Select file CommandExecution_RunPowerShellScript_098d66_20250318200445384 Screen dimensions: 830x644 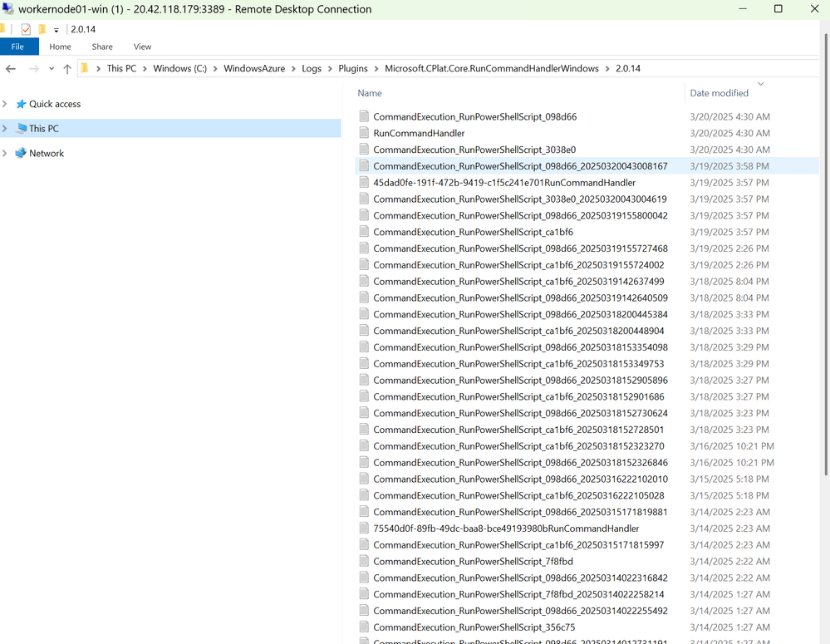click(x=520, y=314)
